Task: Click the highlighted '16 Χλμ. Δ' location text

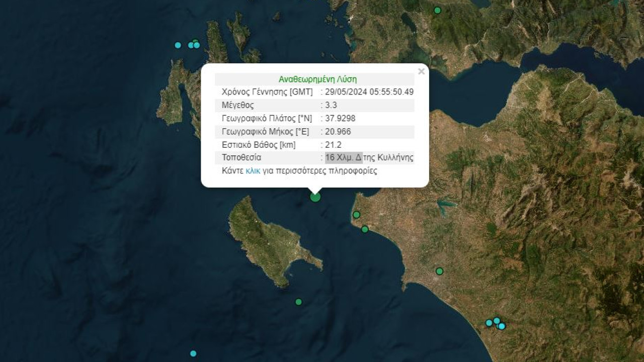Action: [x=344, y=157]
